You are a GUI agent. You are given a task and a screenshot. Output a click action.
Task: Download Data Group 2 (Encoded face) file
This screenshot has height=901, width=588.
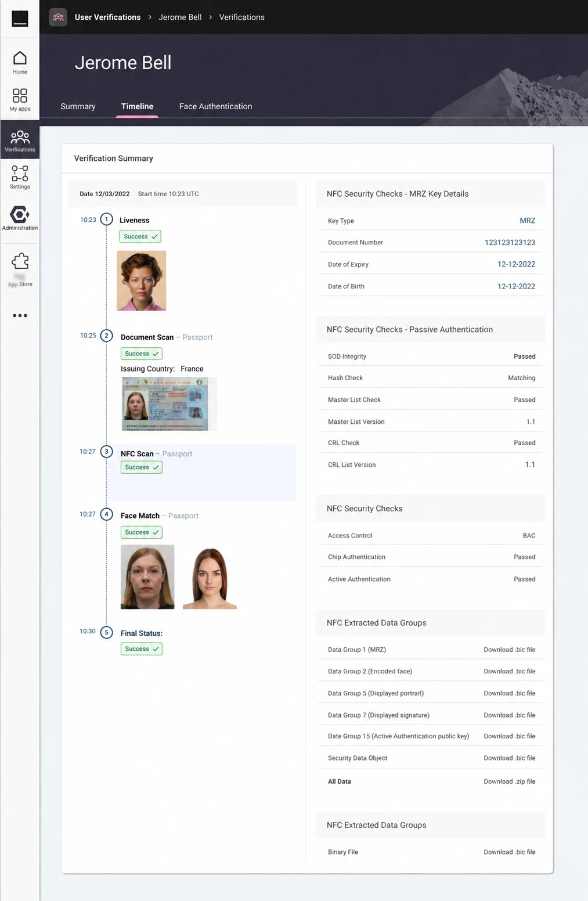510,671
